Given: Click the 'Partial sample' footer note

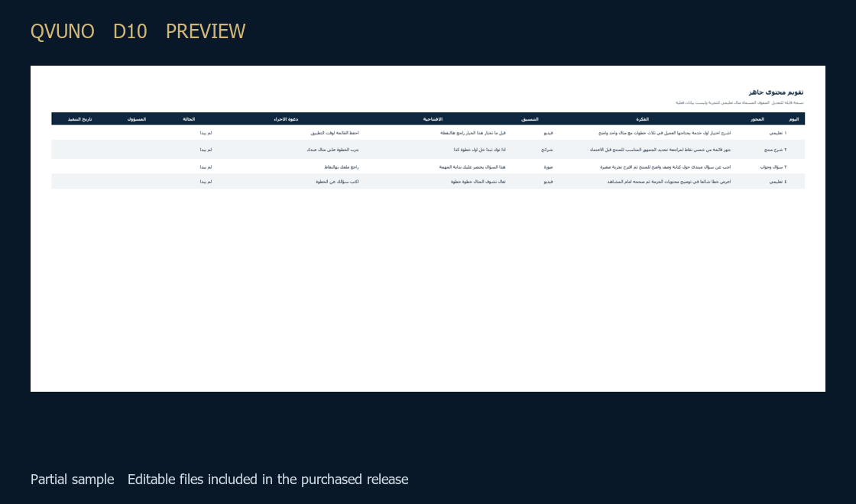Looking at the screenshot, I should (72, 480).
